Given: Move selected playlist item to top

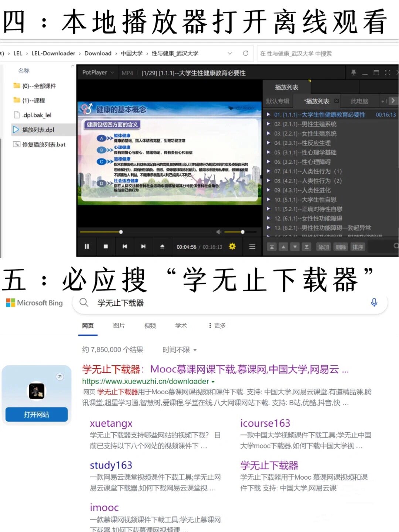Looking at the screenshot, I should 272,247.
